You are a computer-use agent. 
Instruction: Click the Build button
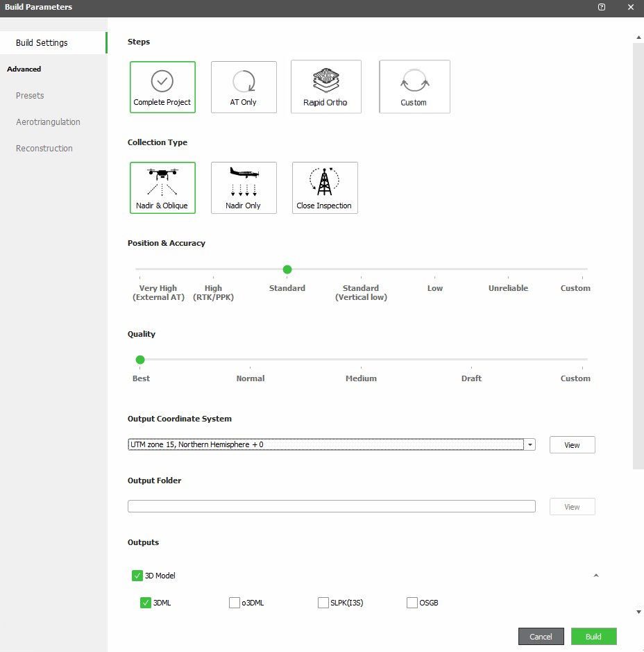coord(593,636)
